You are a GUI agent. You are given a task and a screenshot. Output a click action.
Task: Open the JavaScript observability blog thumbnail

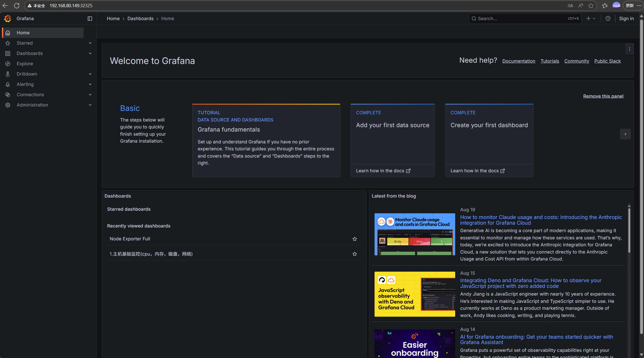point(415,294)
